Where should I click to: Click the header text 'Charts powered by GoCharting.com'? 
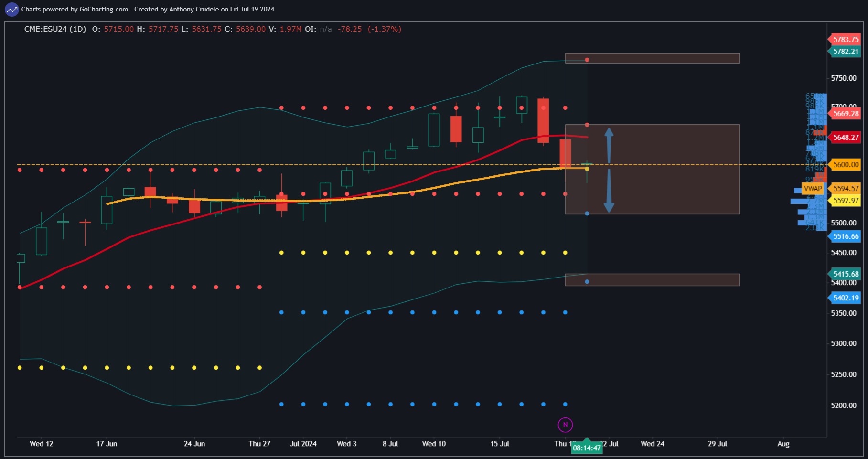coord(75,9)
